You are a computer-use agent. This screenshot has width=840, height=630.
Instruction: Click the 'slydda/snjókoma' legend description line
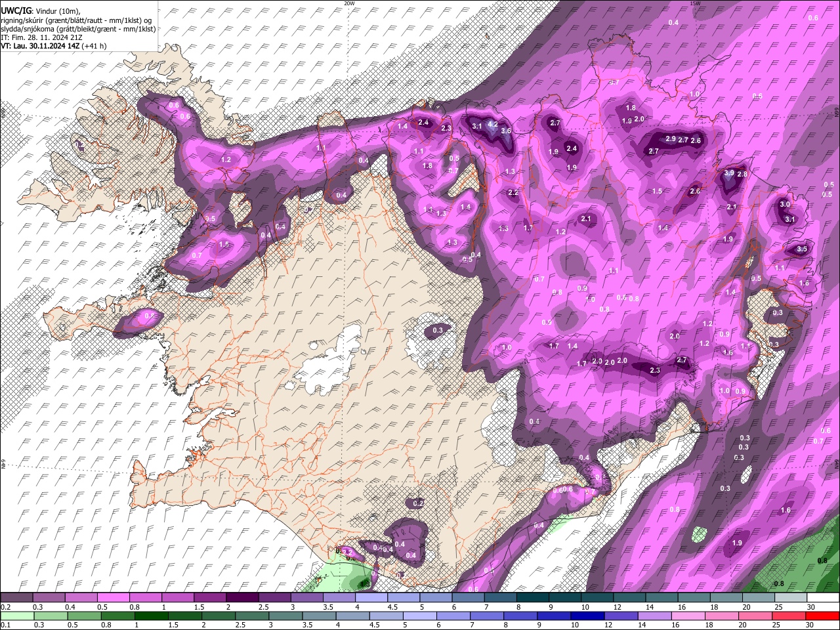78,29
